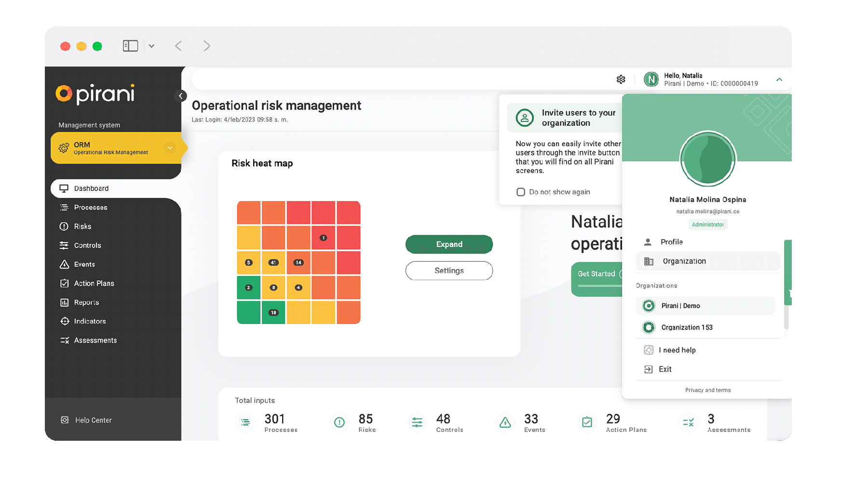Viewport: 868px width, 488px height.
Task: Open the settings gear in top bar
Action: coord(621,79)
